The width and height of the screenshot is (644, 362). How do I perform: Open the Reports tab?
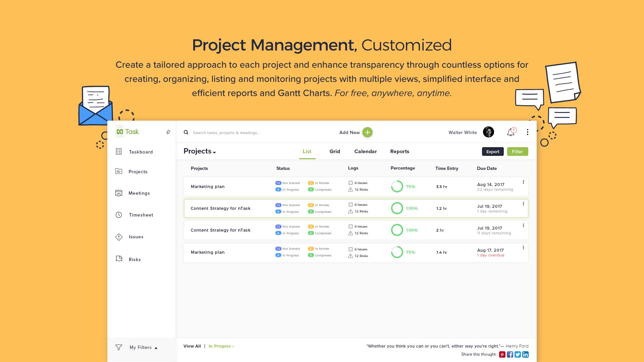pos(399,152)
